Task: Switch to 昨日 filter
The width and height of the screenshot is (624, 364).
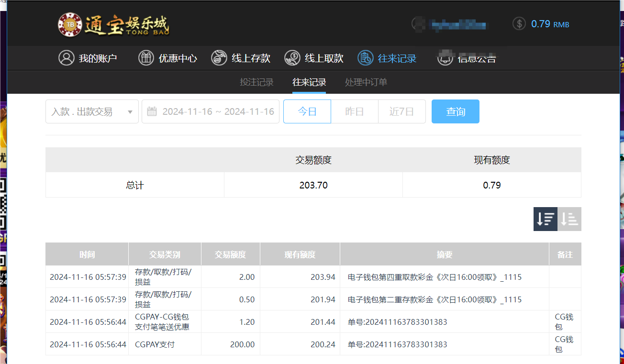Action: pos(354,111)
